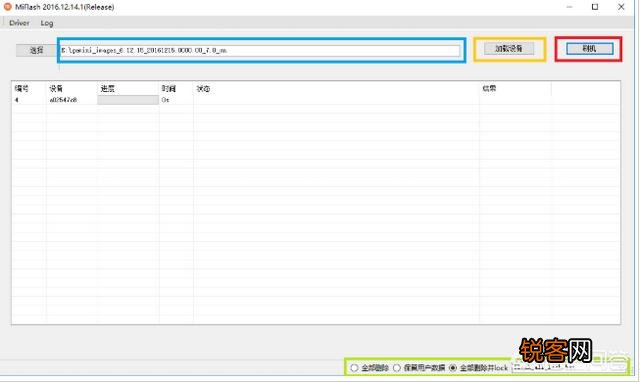The image size is (640, 382).
Task: Focus the ROM image path field
Action: (x=260, y=50)
